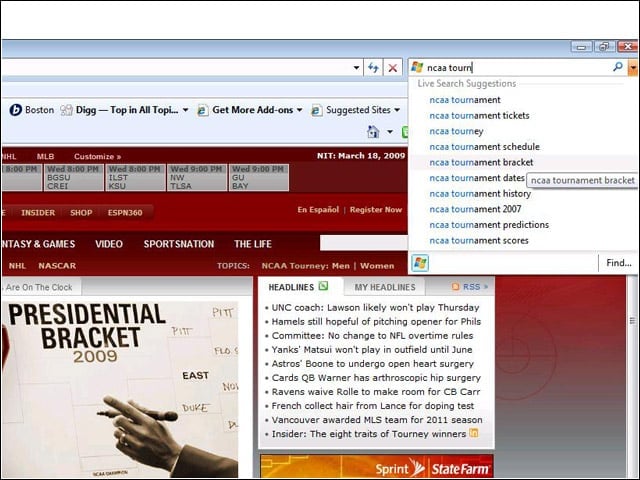Open UNC coach Lawson headline
The image size is (640, 480).
coord(375,308)
